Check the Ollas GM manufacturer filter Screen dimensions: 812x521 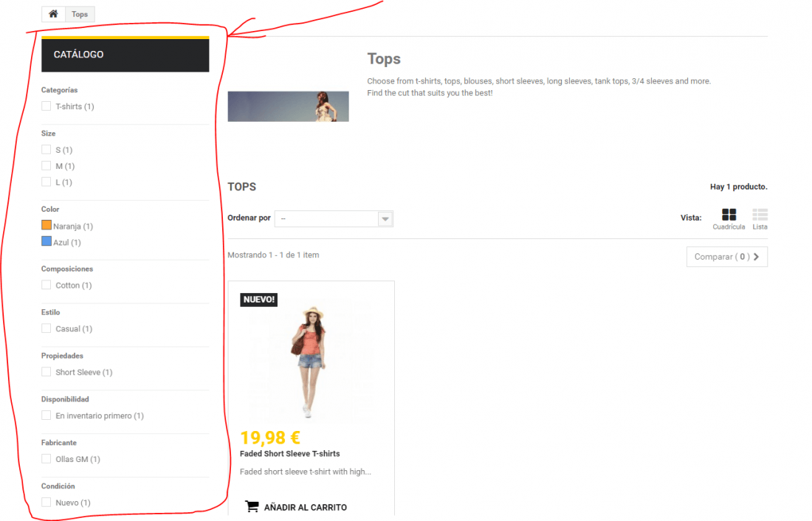(46, 459)
